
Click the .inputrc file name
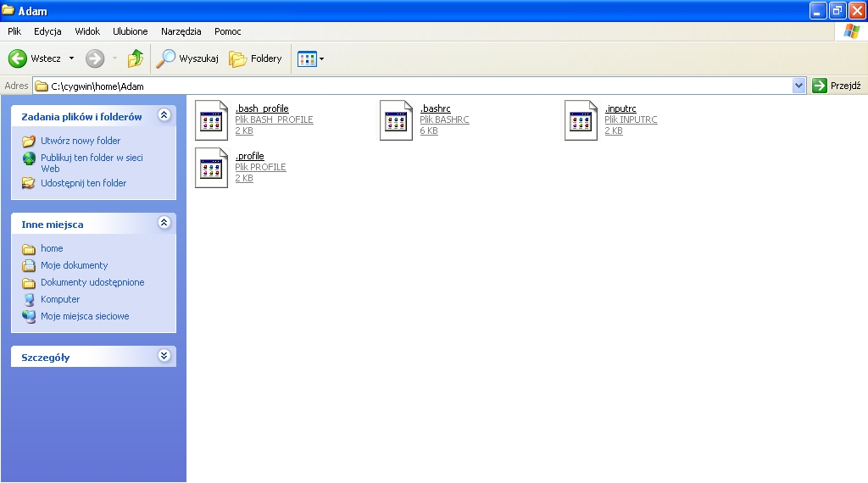(620, 108)
